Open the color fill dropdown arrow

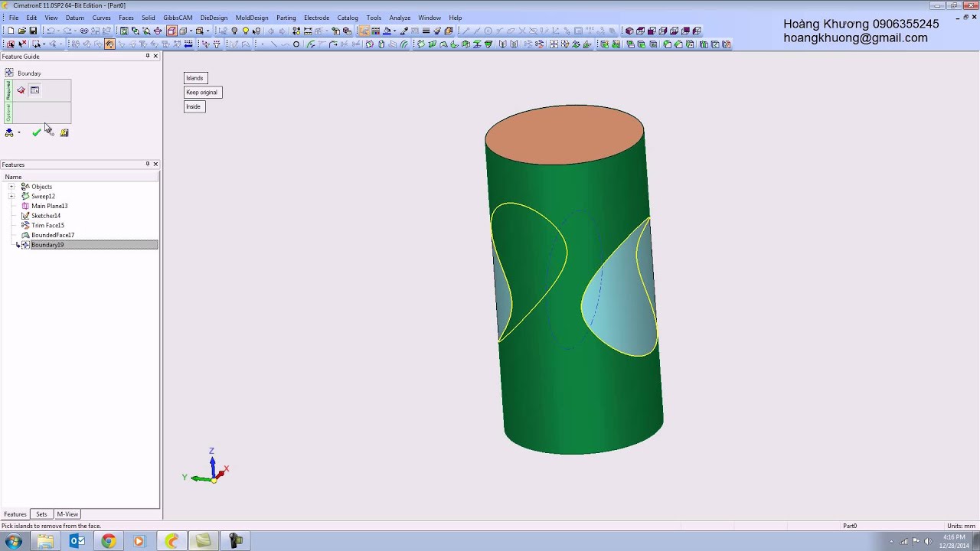tap(394, 31)
